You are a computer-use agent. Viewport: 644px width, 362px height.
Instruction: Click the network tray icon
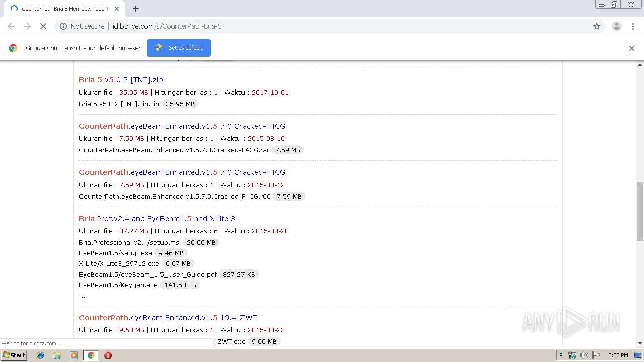572,355
